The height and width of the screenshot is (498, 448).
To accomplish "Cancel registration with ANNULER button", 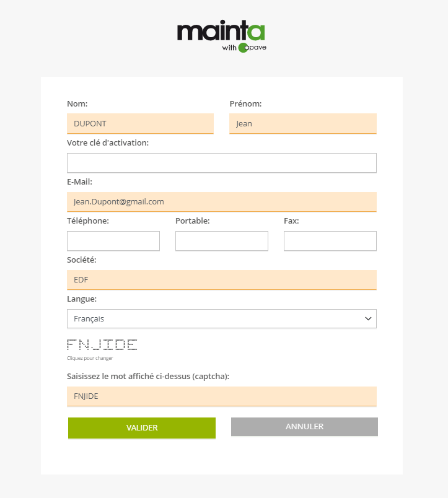I will point(304,427).
